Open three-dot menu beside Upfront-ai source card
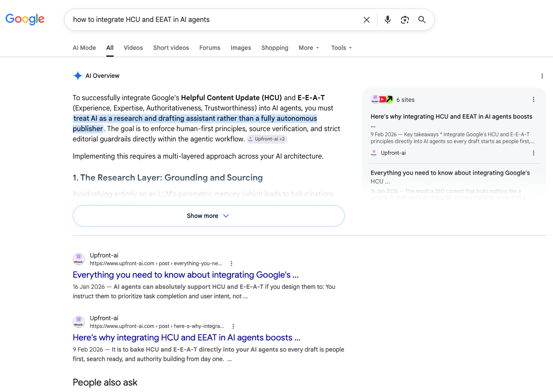This screenshot has height=392, width=553. point(534,153)
